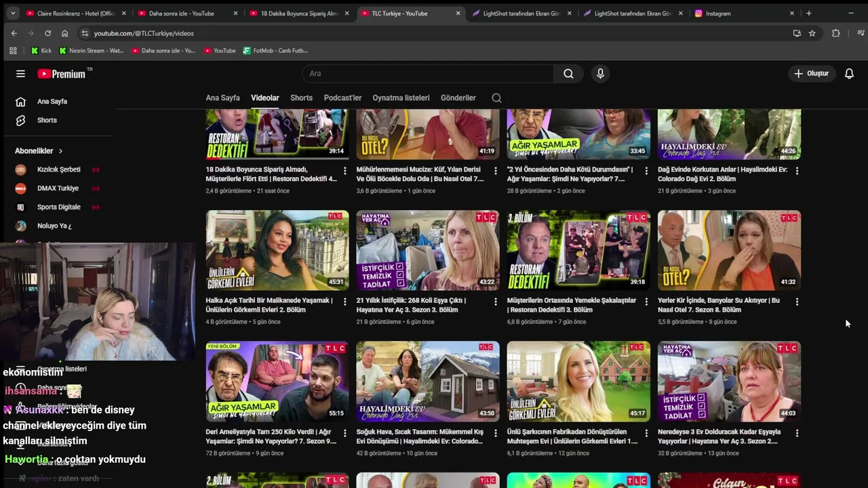Open options for 21 Yıllık İstifçilik video
Viewport: 868px width, 488px height.
pos(495,302)
